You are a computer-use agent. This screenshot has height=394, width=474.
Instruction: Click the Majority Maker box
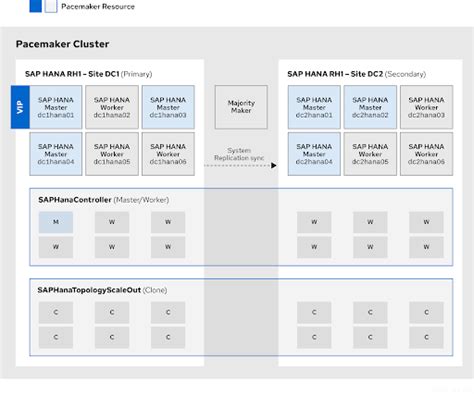241,107
